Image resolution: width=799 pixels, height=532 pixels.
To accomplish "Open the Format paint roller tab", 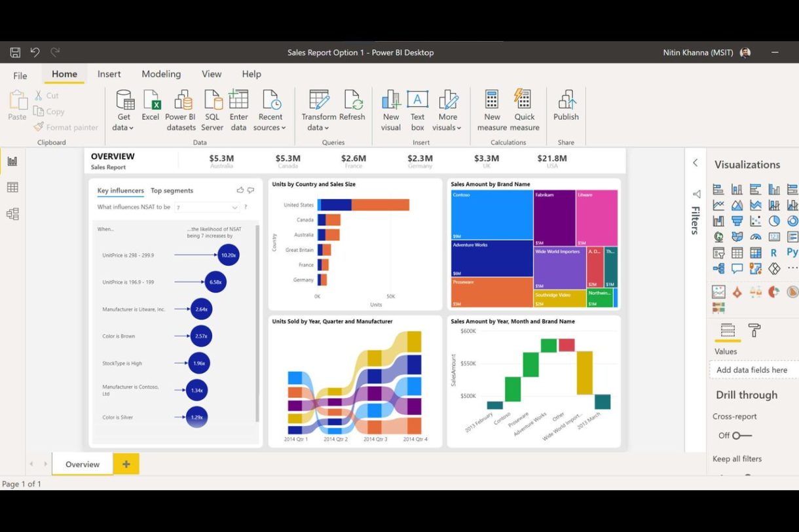I will [754, 330].
